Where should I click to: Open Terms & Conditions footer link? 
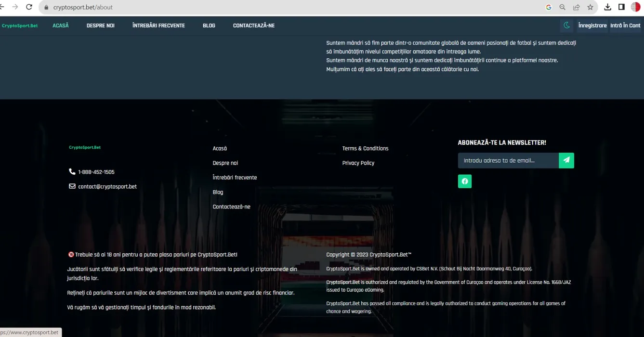365,148
